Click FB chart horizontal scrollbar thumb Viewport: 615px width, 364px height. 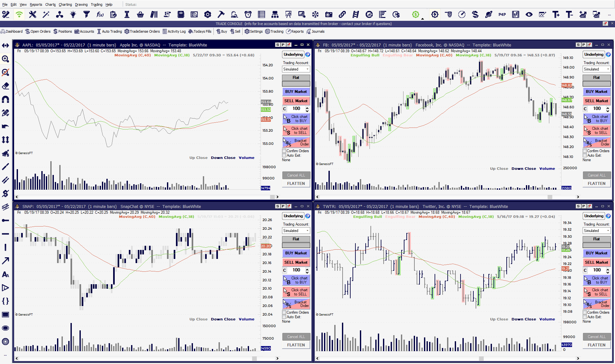pos(550,197)
